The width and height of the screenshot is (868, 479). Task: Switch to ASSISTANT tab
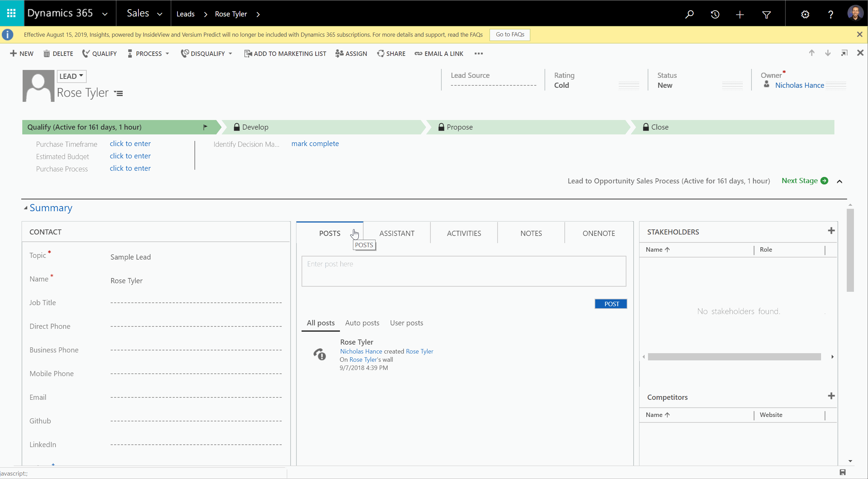click(397, 233)
